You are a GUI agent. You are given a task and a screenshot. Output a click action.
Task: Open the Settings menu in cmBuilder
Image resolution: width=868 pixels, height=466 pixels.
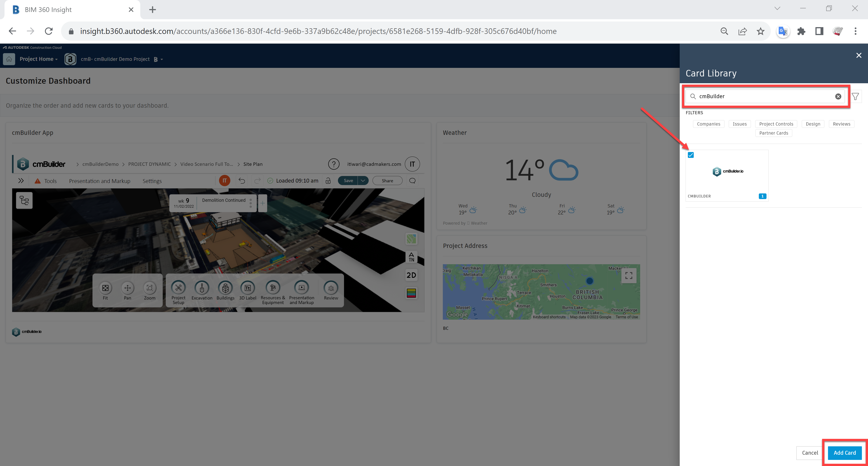pos(152,181)
